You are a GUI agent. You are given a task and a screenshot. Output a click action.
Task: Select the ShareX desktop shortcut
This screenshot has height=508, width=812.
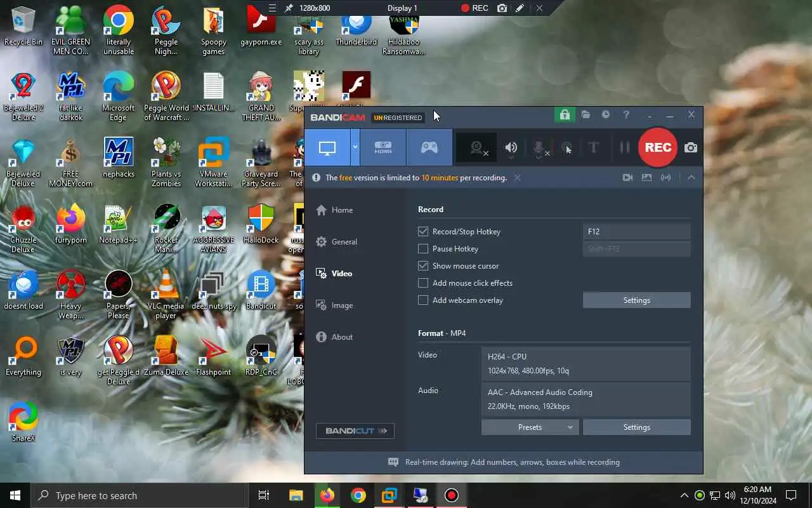(23, 422)
